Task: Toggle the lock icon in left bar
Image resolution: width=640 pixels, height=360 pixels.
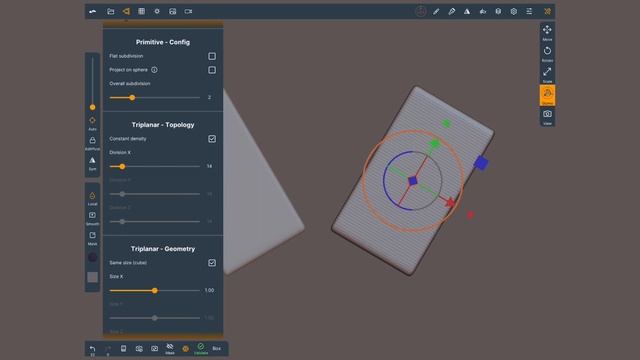Action: tap(93, 143)
